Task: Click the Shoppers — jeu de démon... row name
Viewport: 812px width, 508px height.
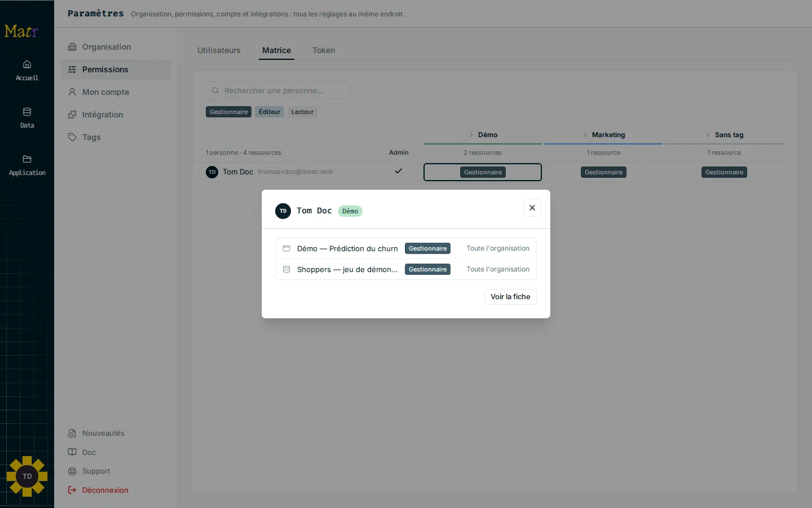Action: click(347, 269)
